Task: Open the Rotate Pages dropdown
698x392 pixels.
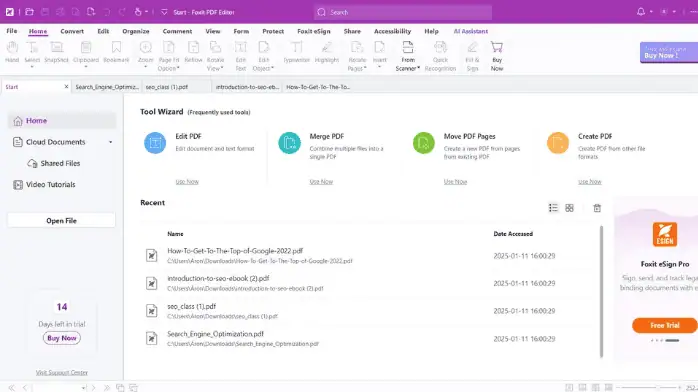Action: [x=365, y=69]
